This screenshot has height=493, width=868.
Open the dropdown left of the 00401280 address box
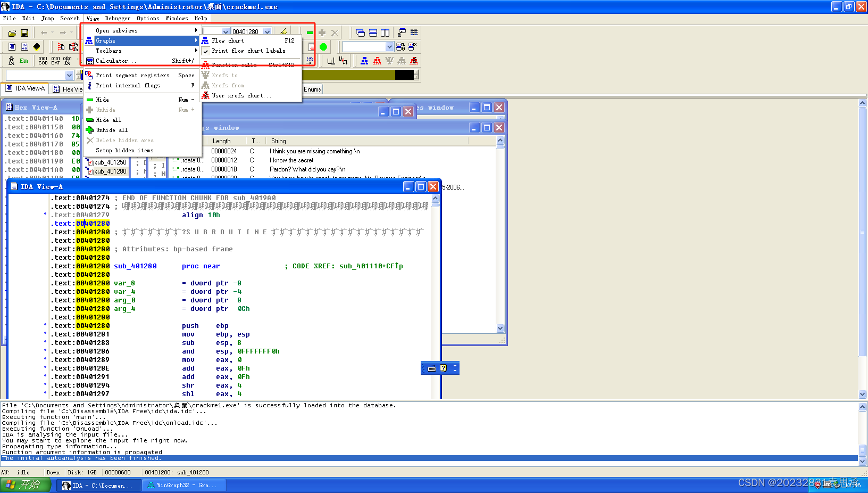[226, 32]
